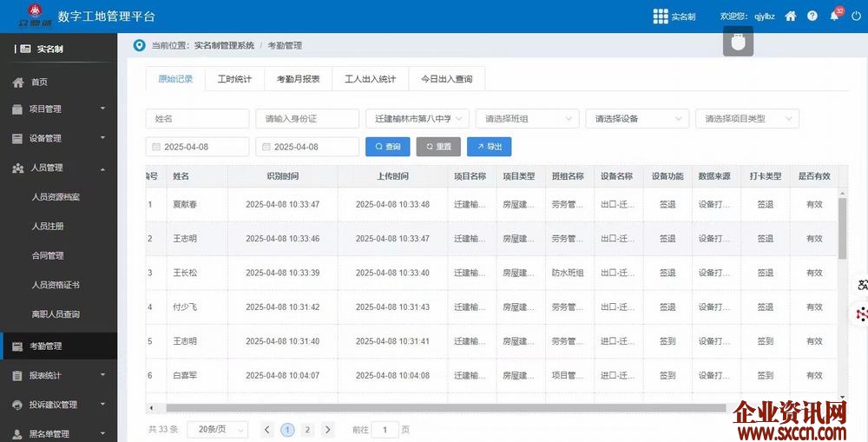Image resolution: width=868 pixels, height=442 pixels.
Task: Click the 报表统计 sidebar icon
Action: click(x=17, y=375)
